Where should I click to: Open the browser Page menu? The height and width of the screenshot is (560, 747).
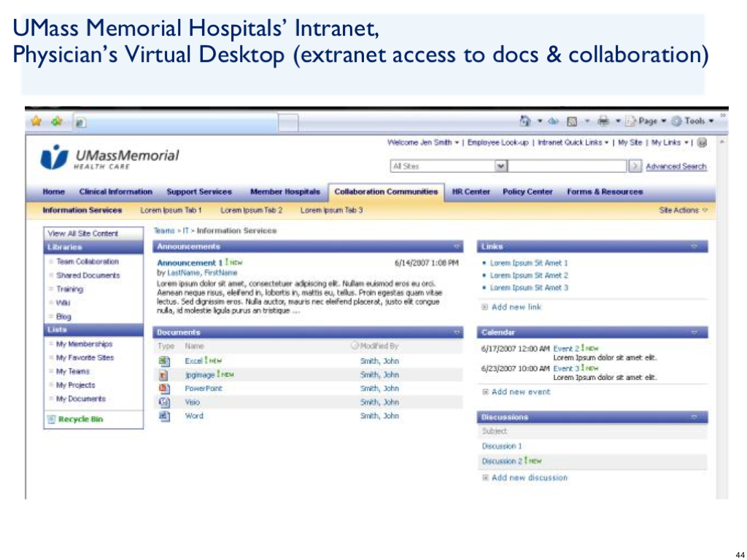646,121
